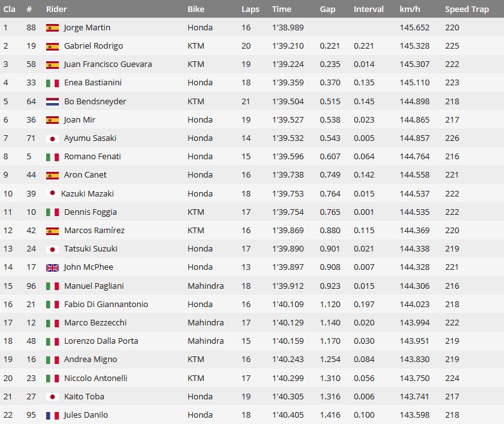Image resolution: width=504 pixels, height=424 pixels.
Task: Click the Italian flag beside Romano Fenati
Action: pos(52,157)
